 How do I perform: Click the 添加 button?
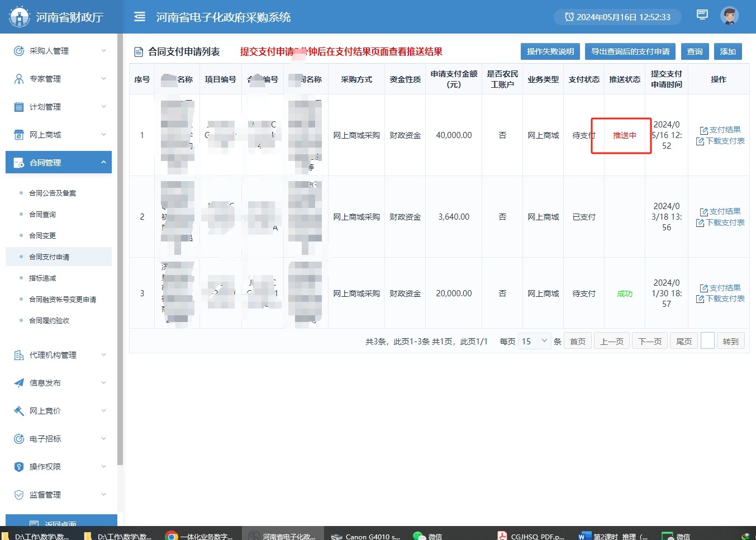click(x=728, y=51)
